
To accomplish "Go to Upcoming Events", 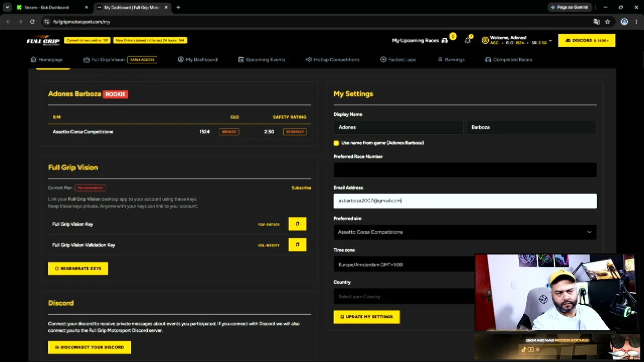I will point(262,59).
